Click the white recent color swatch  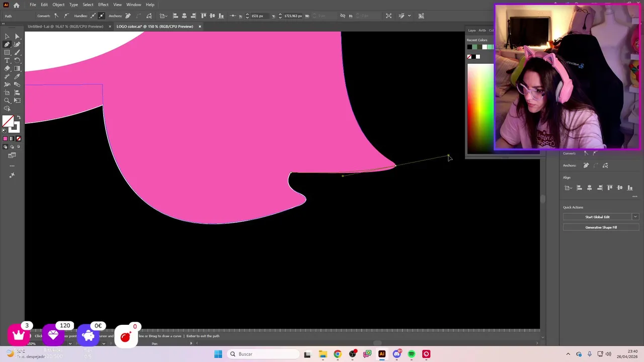tap(485, 47)
